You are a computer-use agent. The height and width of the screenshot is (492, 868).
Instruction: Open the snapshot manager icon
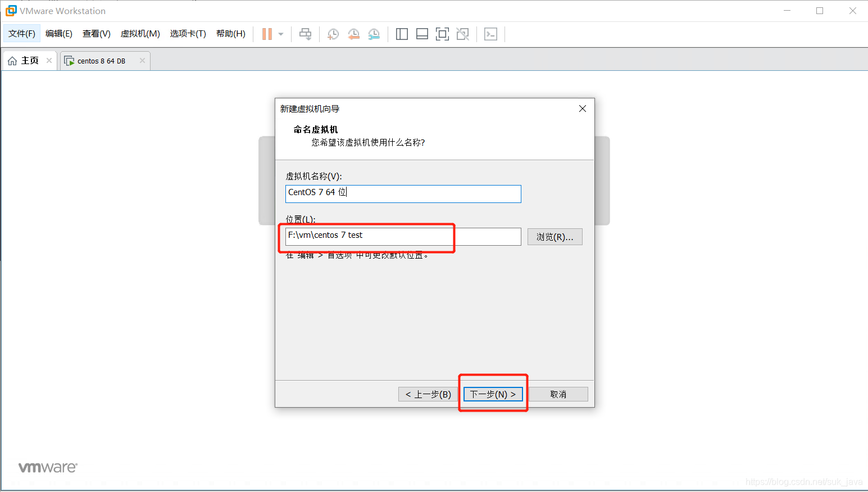374,34
